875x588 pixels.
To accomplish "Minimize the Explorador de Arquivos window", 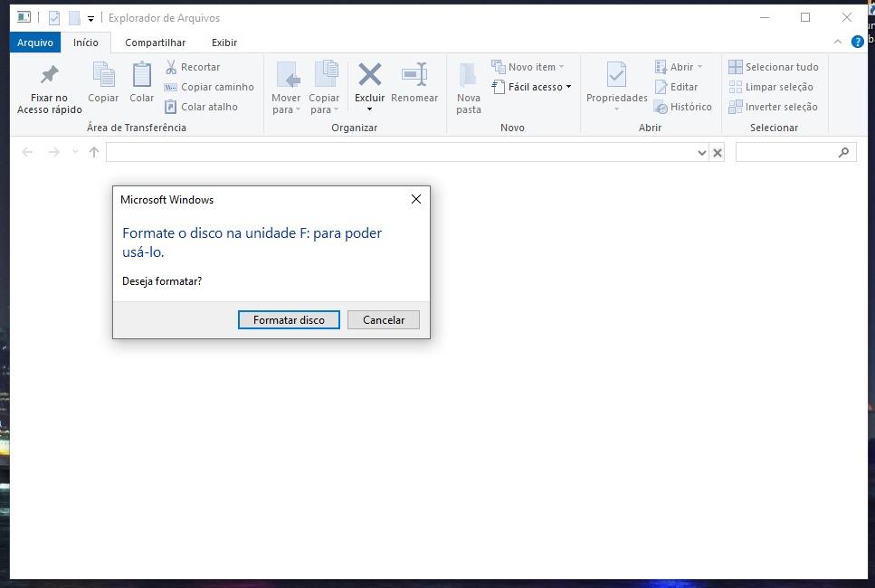I will click(x=765, y=18).
